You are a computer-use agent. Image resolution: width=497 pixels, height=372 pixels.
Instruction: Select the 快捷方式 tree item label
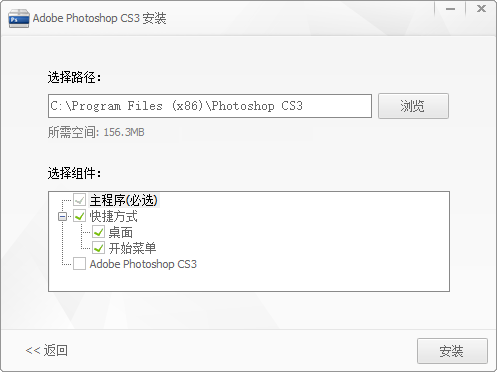pyautogui.click(x=114, y=216)
